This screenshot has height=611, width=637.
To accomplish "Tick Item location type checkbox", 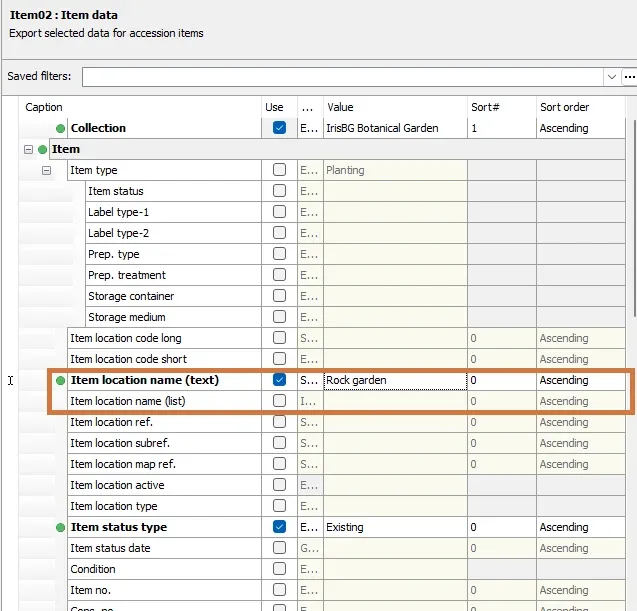I will click(279, 506).
